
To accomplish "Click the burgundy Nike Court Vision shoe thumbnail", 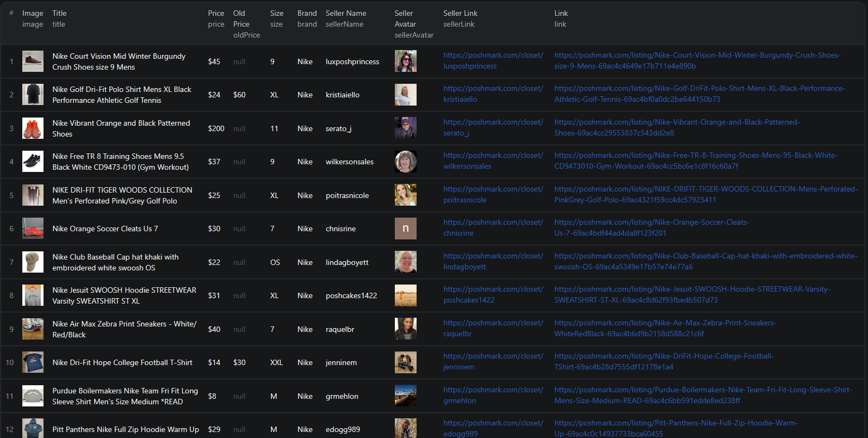I will tap(33, 61).
